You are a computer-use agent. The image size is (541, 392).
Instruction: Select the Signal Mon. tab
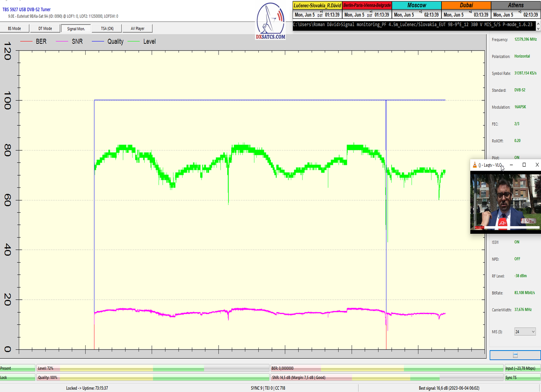pos(75,28)
